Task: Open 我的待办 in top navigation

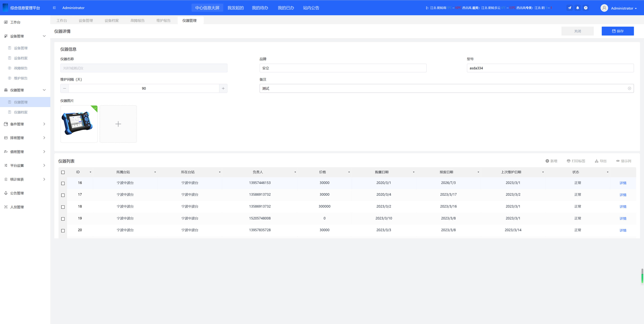Action: [x=260, y=8]
